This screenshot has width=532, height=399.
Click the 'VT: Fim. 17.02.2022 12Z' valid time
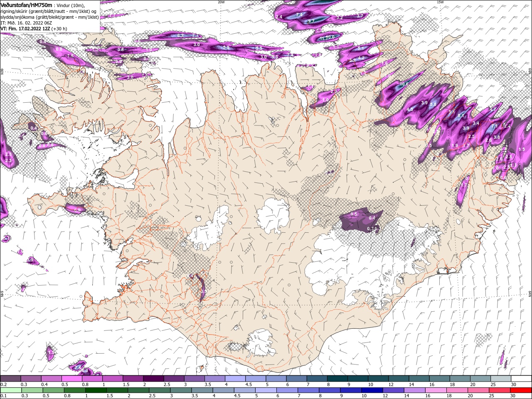click(x=25, y=29)
